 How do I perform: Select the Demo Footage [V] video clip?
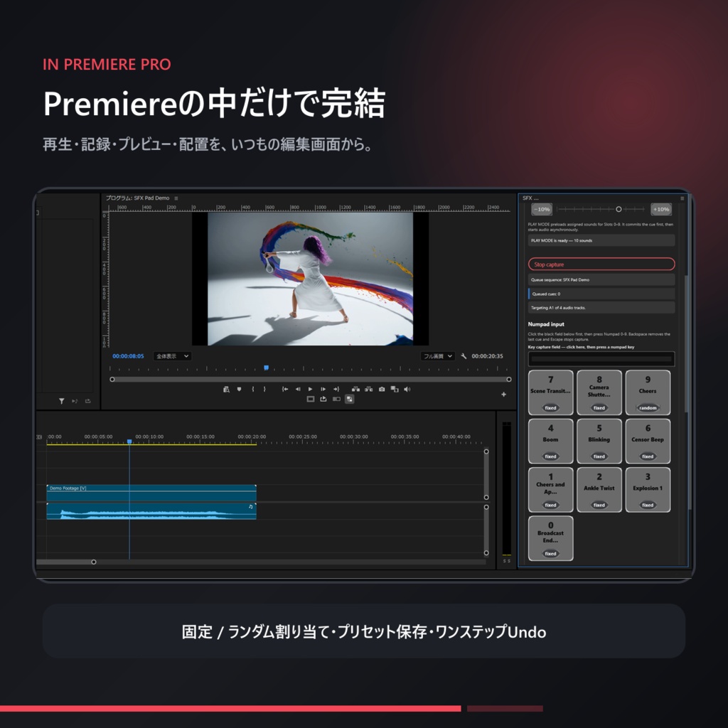click(151, 493)
